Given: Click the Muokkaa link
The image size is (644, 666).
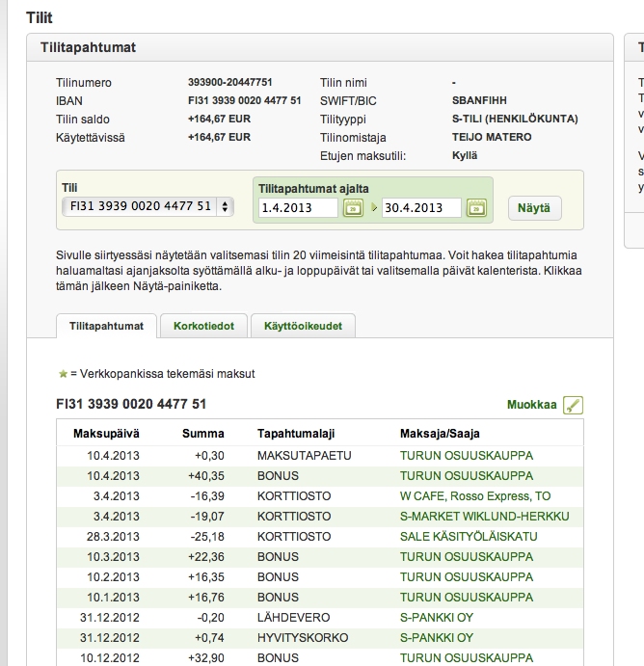Looking at the screenshot, I should [531, 405].
